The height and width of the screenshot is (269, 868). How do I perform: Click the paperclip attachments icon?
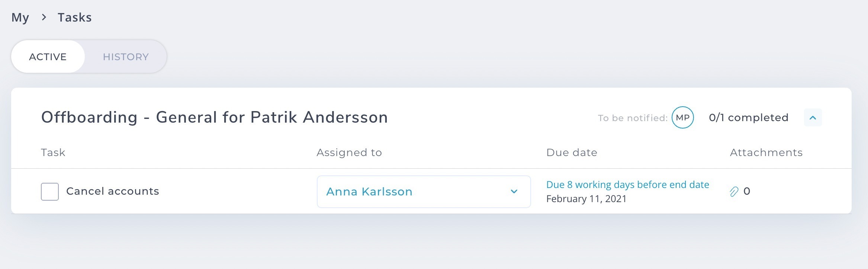point(734,192)
